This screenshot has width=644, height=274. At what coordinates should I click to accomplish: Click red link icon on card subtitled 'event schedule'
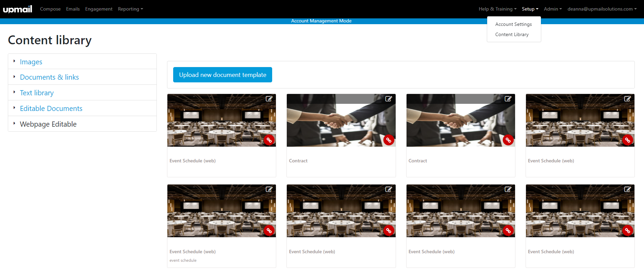[x=269, y=230]
